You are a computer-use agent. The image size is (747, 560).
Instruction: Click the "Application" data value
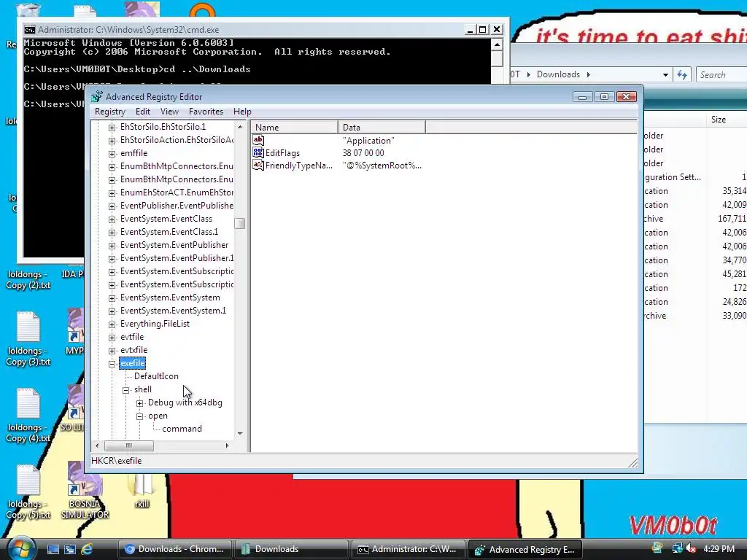368,141
